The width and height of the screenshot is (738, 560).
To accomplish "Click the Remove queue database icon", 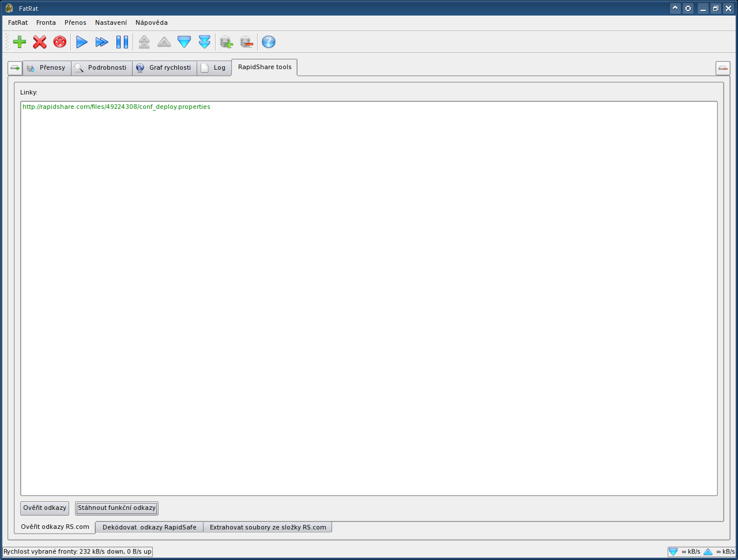I will pos(247,42).
